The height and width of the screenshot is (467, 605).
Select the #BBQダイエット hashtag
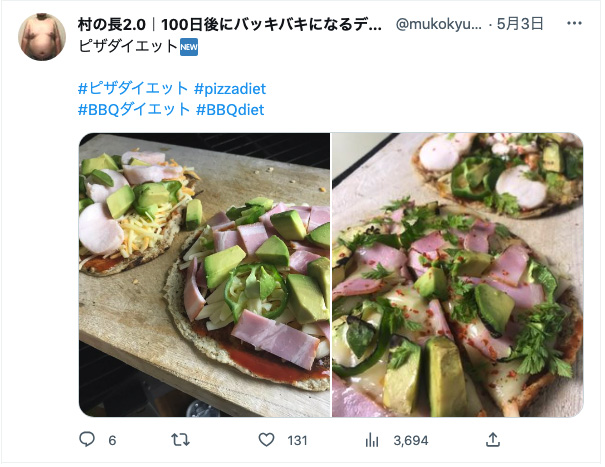(x=133, y=109)
